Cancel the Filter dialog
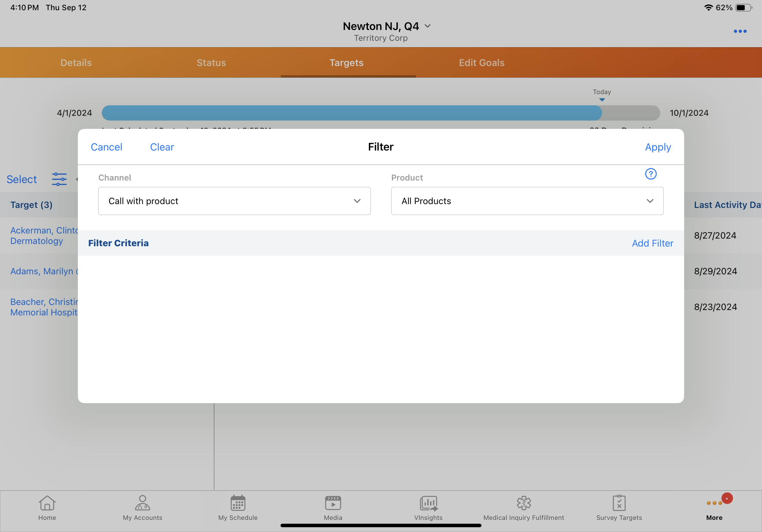 coord(106,147)
